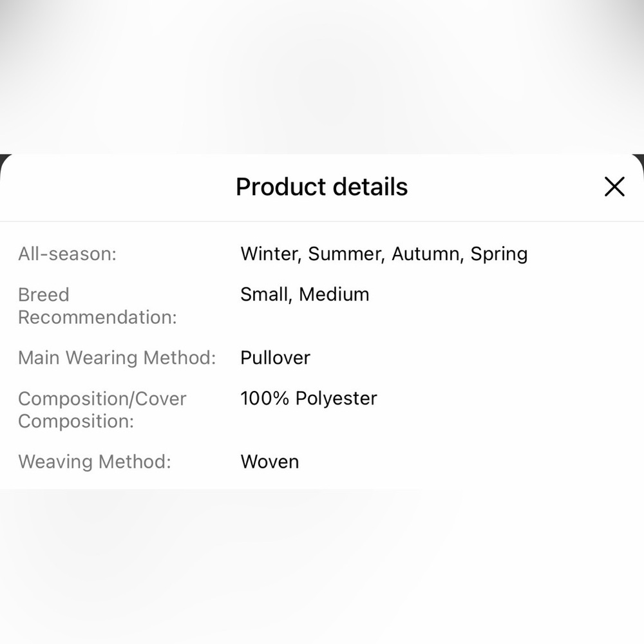Image resolution: width=644 pixels, height=644 pixels.
Task: Tap the Small, Medium value
Action: tap(305, 295)
